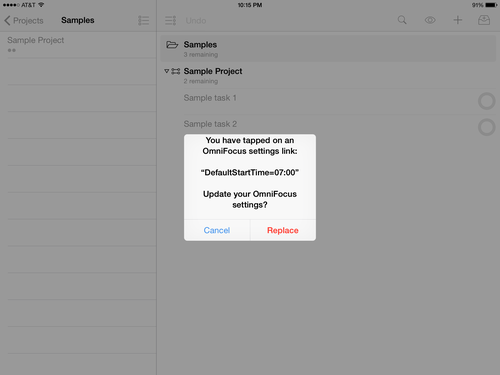Tap the Undo button

[196, 21]
